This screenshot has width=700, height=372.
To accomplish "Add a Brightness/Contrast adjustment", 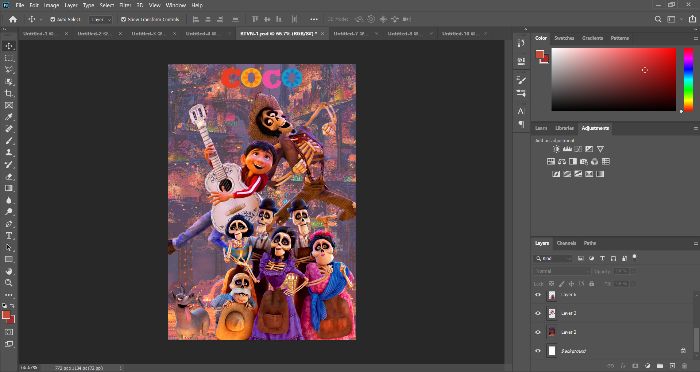I will tap(556, 149).
